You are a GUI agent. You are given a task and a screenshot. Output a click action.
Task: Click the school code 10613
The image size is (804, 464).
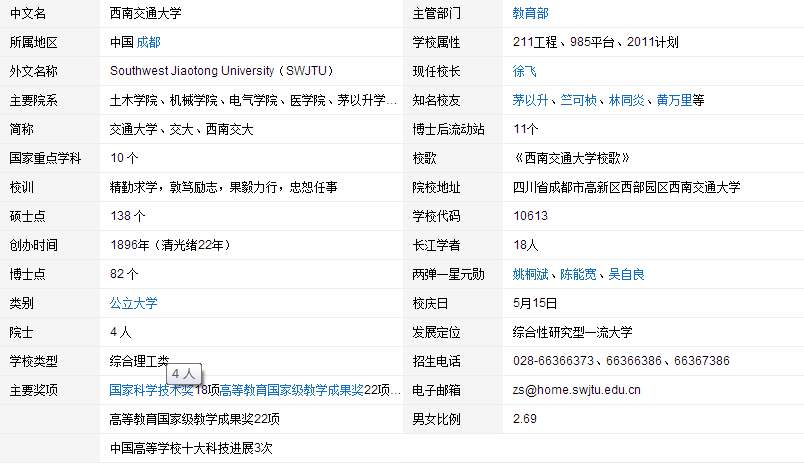530,216
